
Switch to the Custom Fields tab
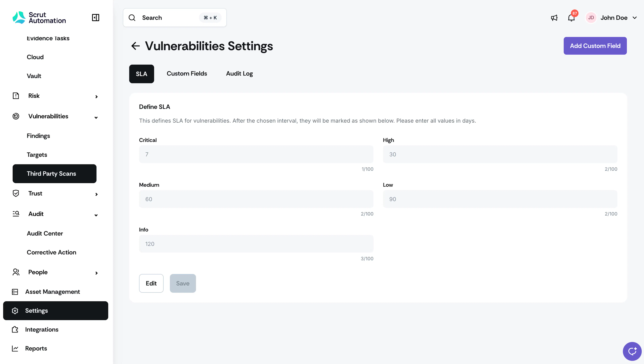(187, 73)
